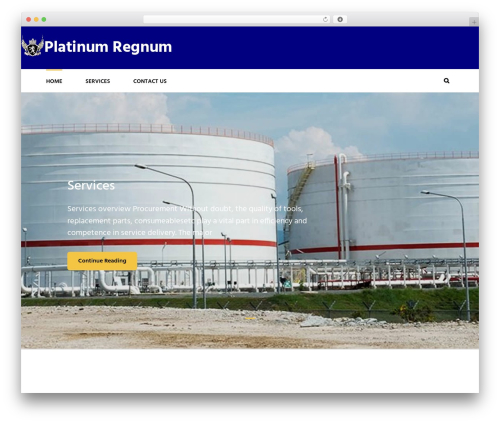This screenshot has height=423, width=500.
Task: Go to the Home menu item
Action: coord(54,81)
